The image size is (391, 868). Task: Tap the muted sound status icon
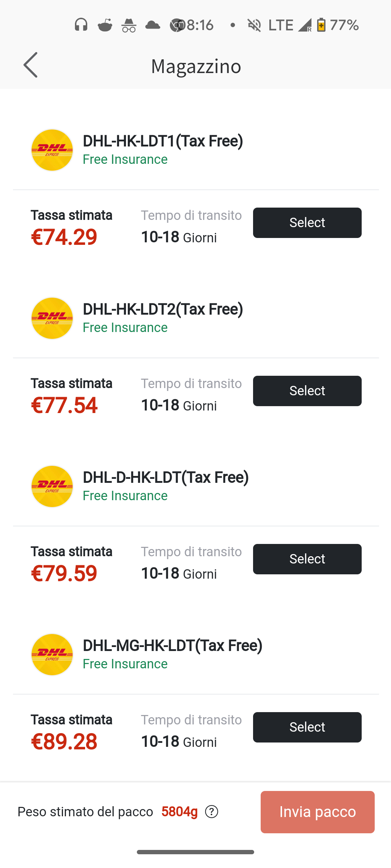click(254, 25)
